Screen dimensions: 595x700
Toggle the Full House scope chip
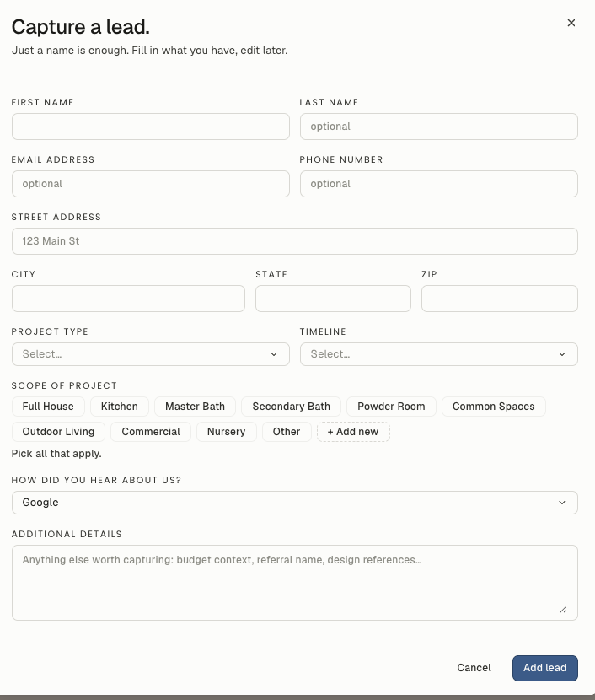pos(48,407)
